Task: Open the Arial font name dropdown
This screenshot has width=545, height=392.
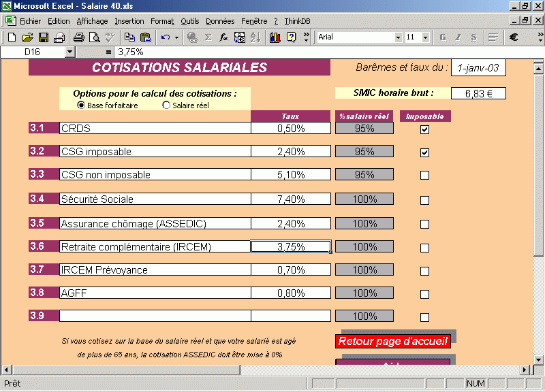Action: click(398, 37)
